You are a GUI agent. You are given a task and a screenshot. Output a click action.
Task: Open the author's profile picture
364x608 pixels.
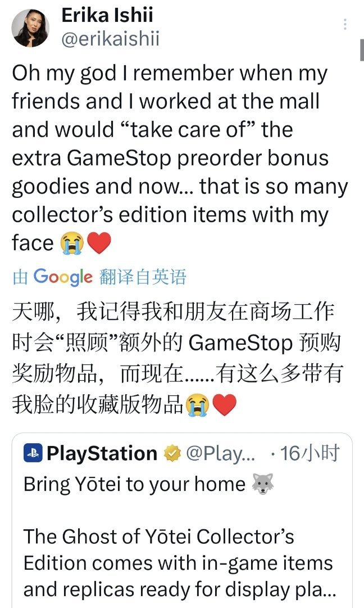point(30,28)
